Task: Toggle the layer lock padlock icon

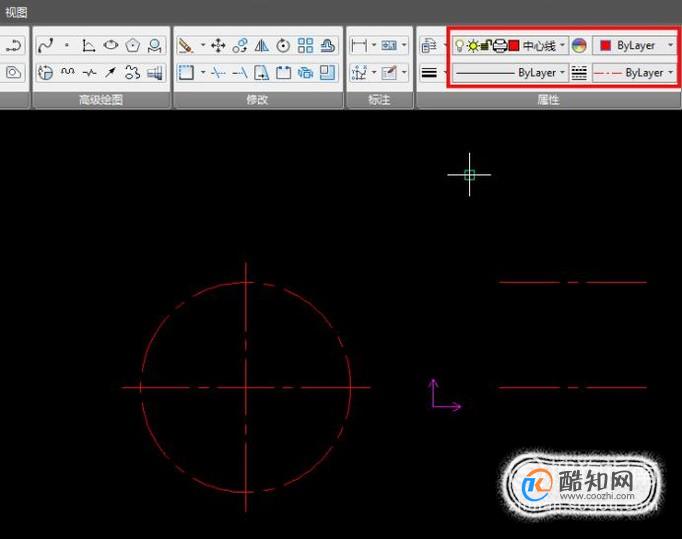Action: [x=486, y=45]
